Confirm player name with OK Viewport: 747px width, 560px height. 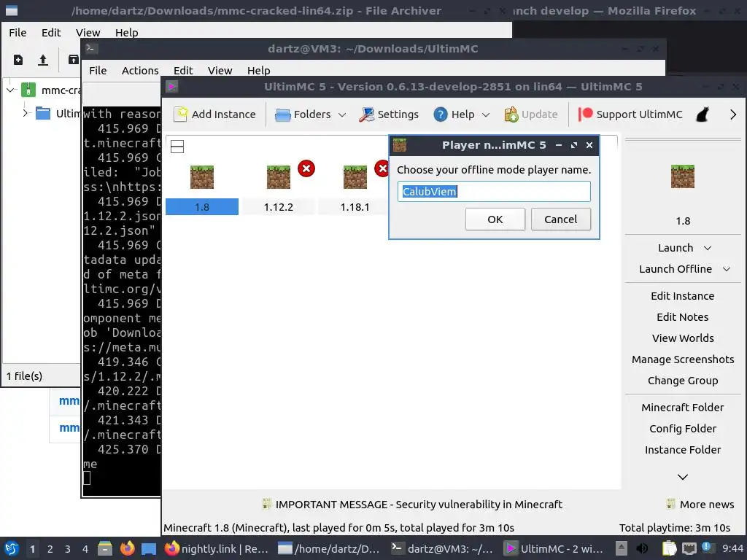(x=495, y=219)
